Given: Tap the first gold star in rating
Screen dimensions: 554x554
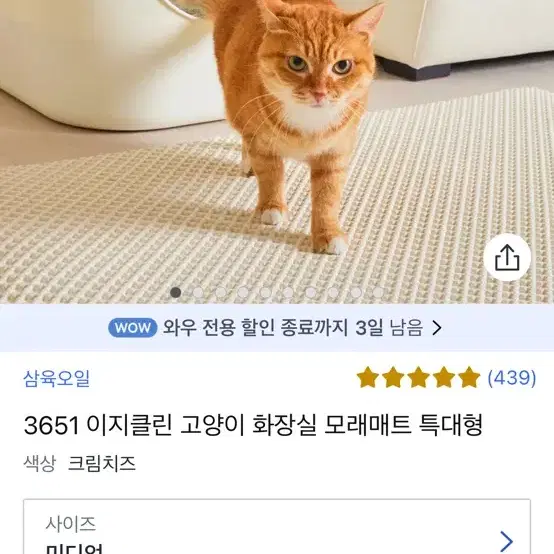Looking at the screenshot, I should click(368, 377).
